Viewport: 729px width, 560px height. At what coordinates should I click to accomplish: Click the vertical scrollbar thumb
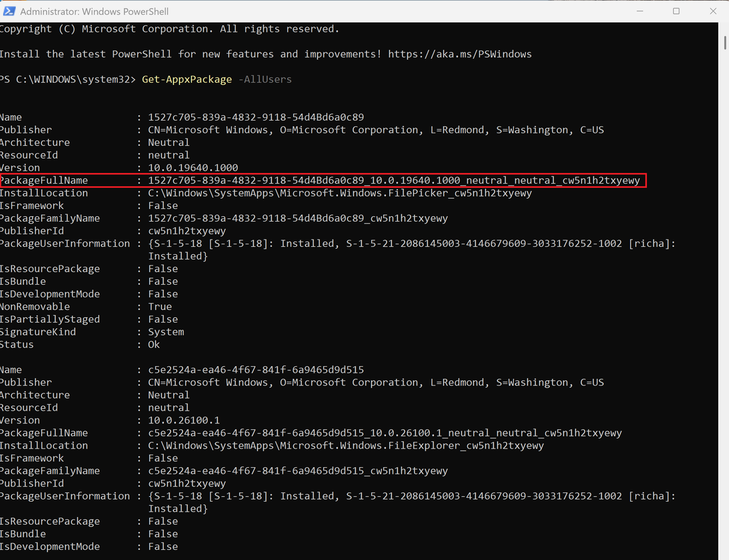coord(725,42)
